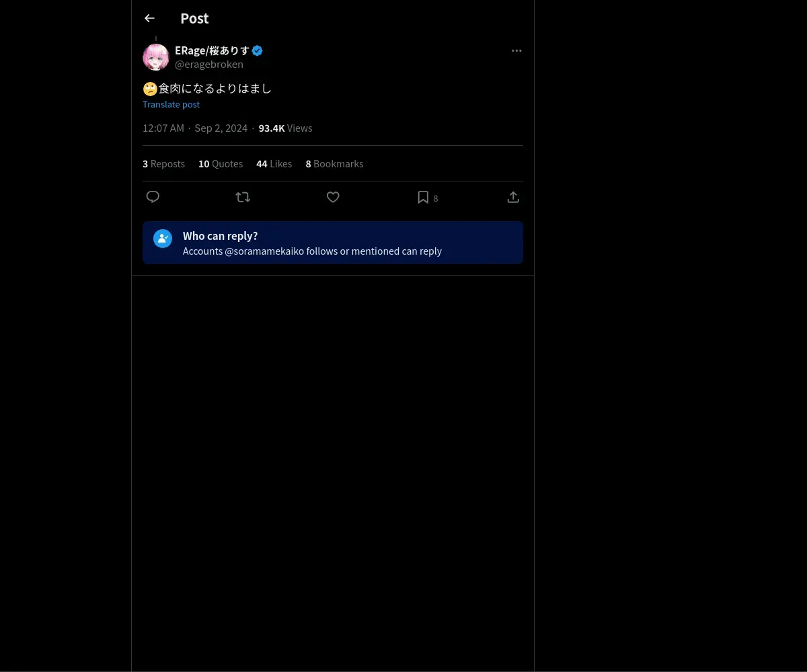The image size is (807, 672).
Task: Open the pink-haired profile avatar
Action: pyautogui.click(x=156, y=57)
